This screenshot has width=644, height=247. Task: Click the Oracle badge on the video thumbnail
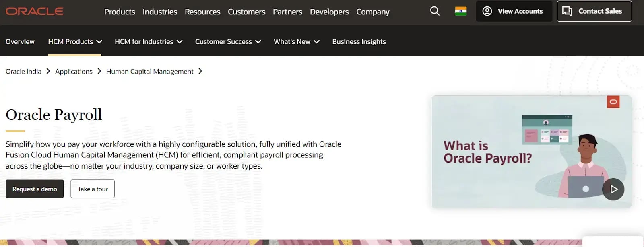[613, 102]
